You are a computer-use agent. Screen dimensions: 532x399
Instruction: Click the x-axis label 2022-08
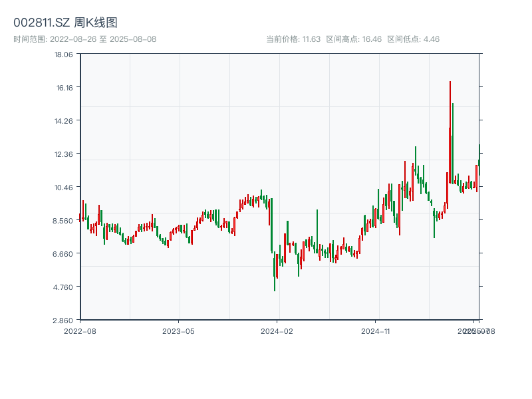[x=80, y=331]
